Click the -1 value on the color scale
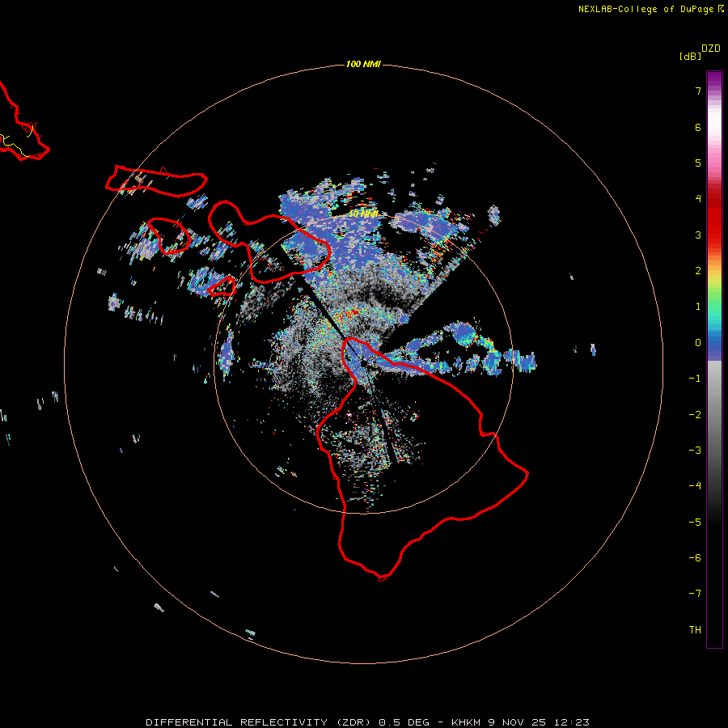Viewport: 728px width, 728px height. click(x=695, y=379)
